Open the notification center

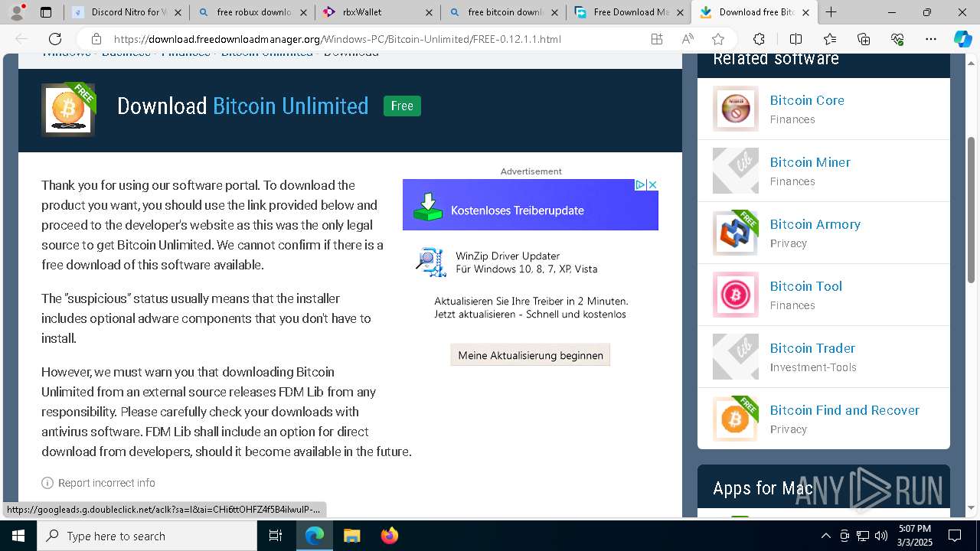[955, 536]
